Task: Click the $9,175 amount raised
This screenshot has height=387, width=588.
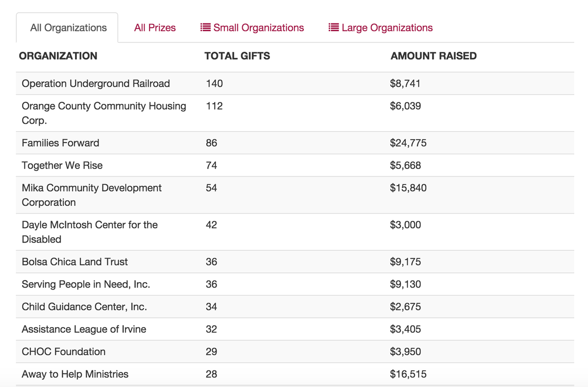Action: pyautogui.click(x=405, y=262)
